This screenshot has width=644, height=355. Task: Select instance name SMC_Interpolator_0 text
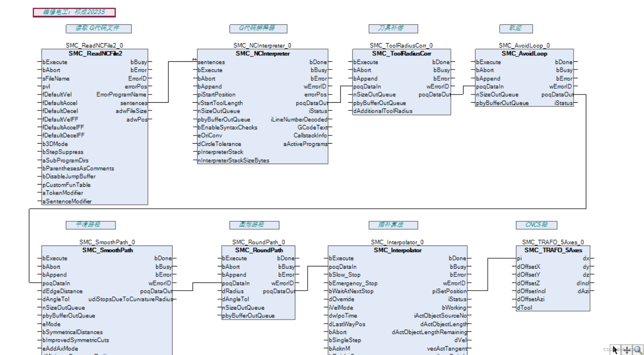coord(397,242)
